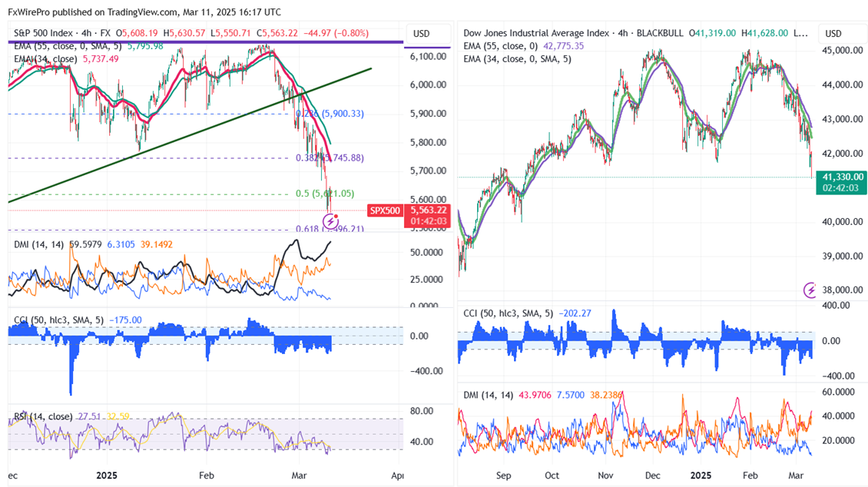Click 5,800.00 on S&P price axis

tap(428, 142)
